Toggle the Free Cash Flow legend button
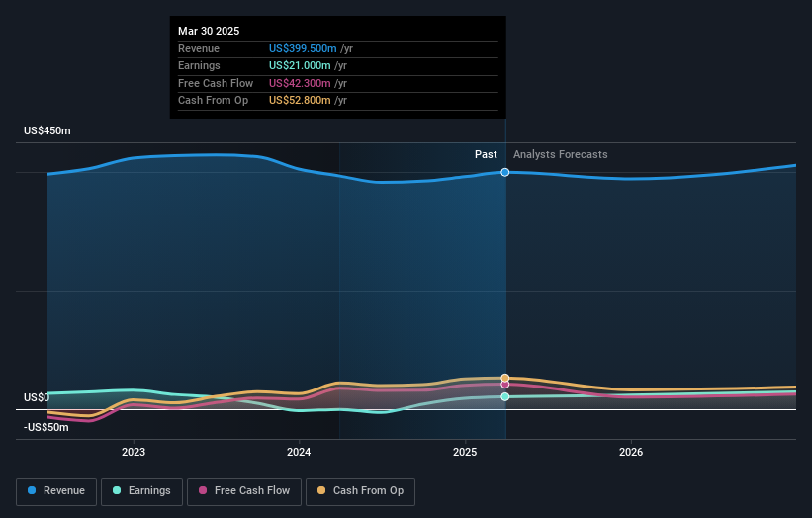The image size is (812, 518). (x=244, y=491)
